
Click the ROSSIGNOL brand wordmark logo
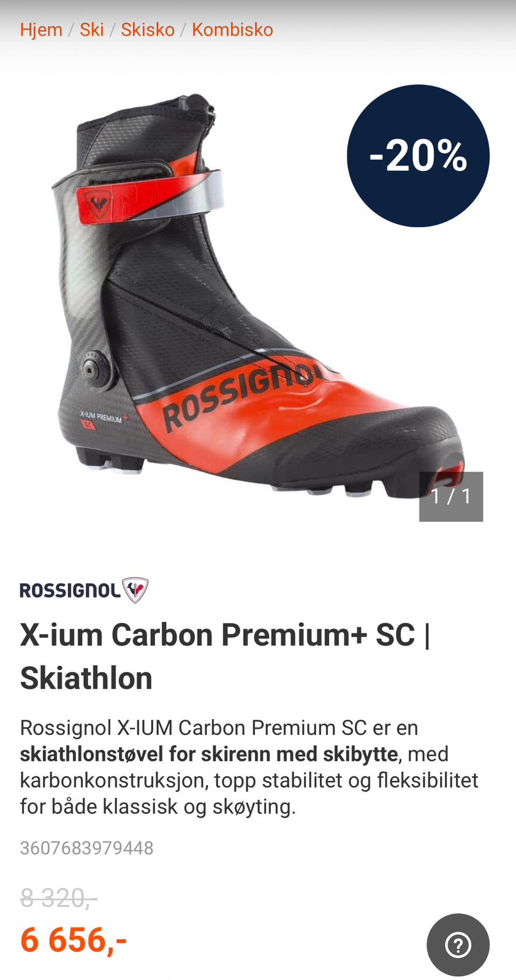(x=70, y=590)
